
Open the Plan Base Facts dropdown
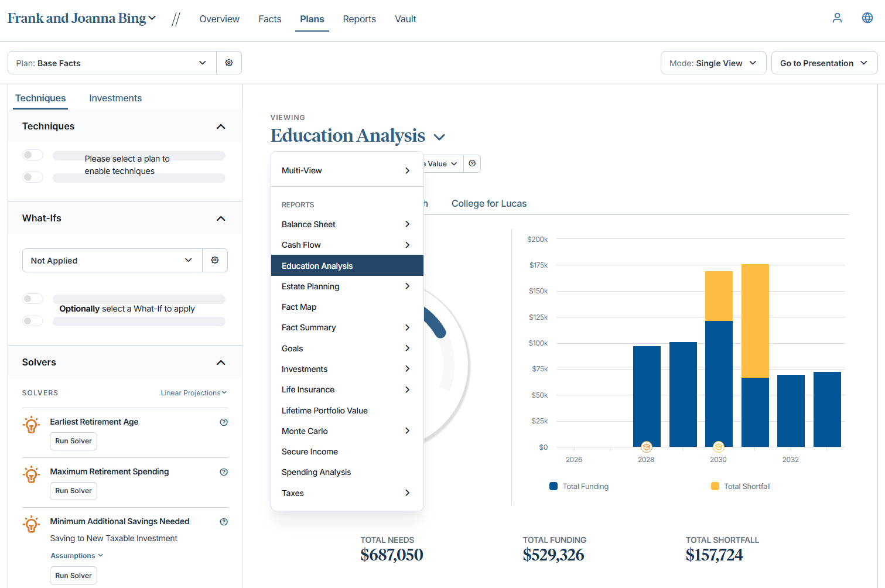click(x=112, y=63)
